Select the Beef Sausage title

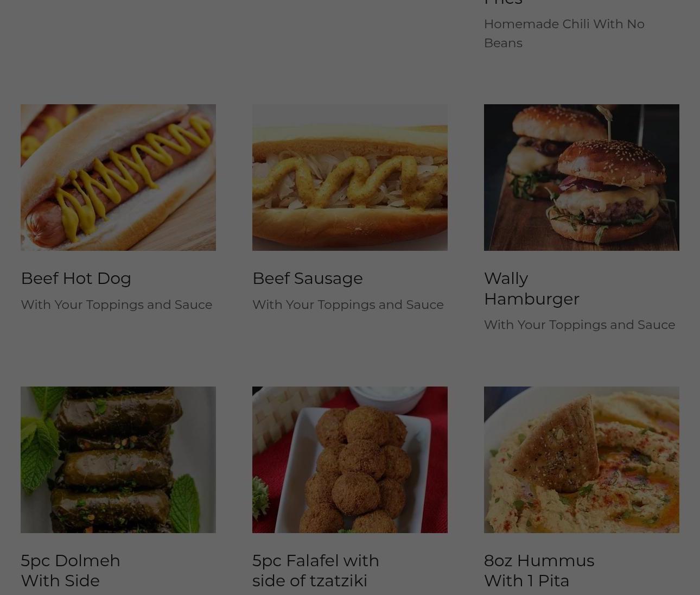pos(308,278)
